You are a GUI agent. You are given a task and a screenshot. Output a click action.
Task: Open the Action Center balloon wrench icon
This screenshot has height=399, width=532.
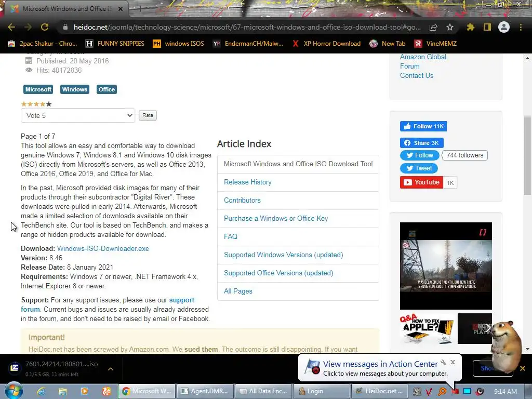[443, 362]
